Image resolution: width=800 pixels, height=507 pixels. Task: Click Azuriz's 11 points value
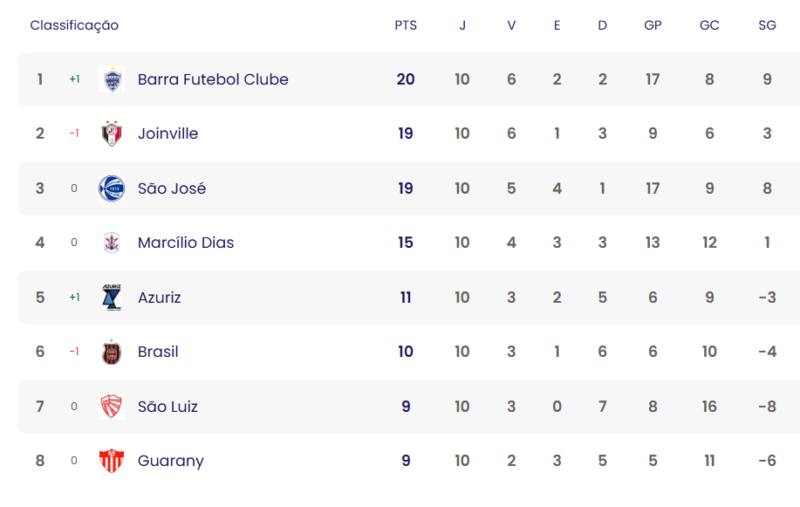[x=406, y=297]
